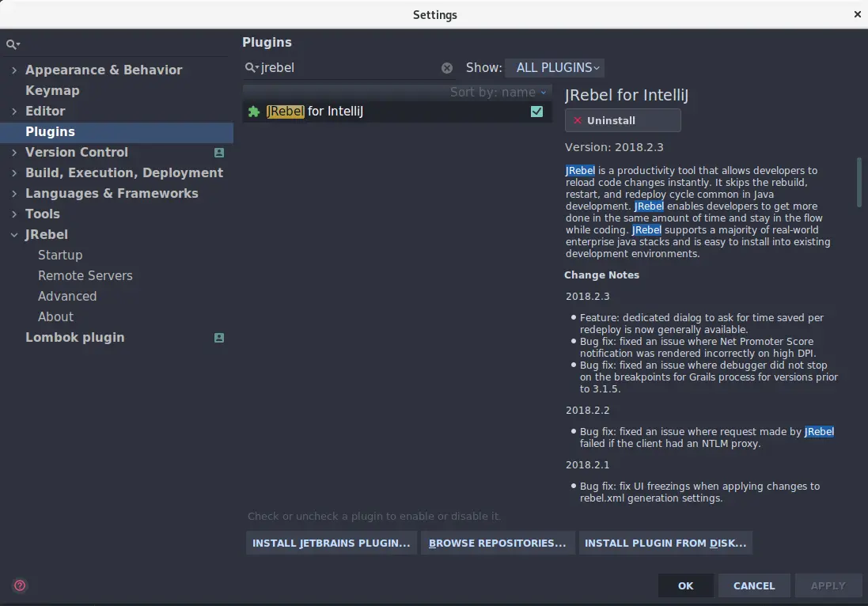
Task: Click the 2018.2.1 change note version
Action: [x=587, y=465]
